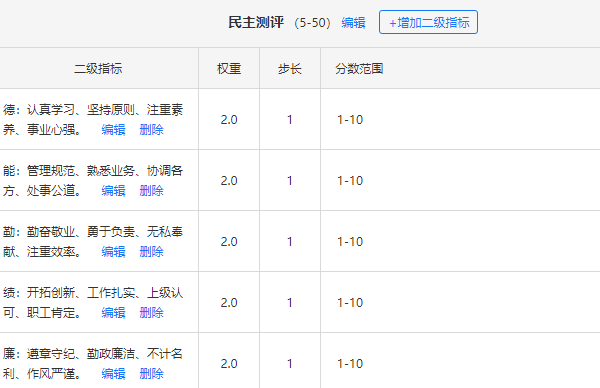Click step value 1 in 勤 row
Viewport: 600px width, 388px height.
pyautogui.click(x=290, y=242)
